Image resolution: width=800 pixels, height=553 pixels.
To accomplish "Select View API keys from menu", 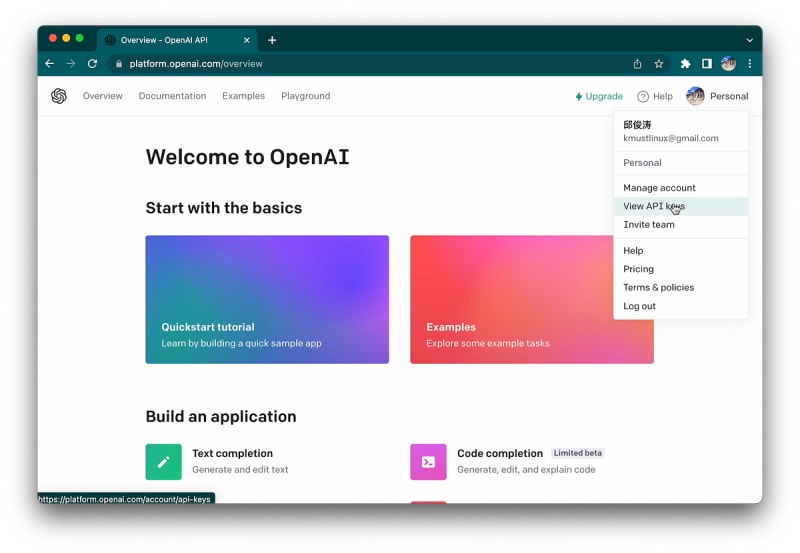I will [x=653, y=206].
